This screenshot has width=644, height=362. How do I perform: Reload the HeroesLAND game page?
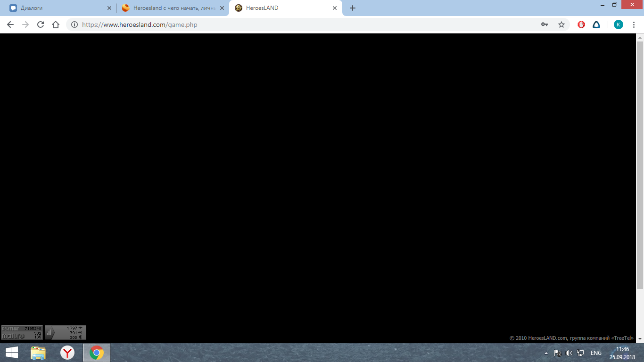tap(41, 25)
